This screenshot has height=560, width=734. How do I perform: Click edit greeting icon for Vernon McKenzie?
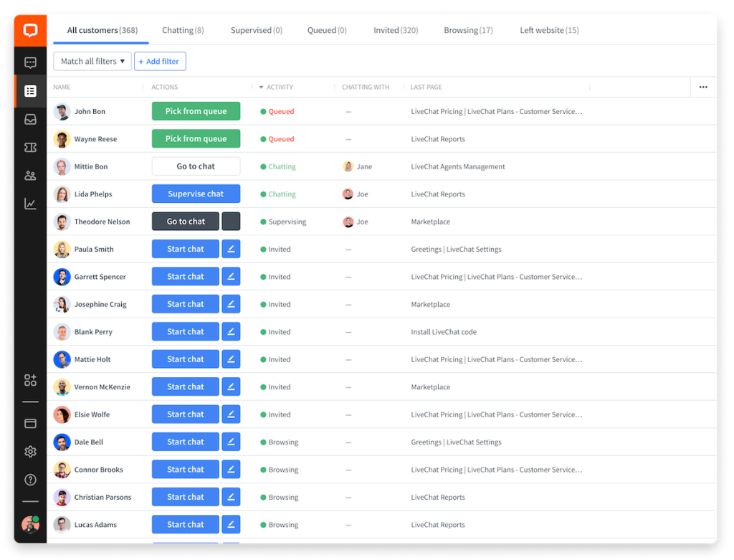231,386
